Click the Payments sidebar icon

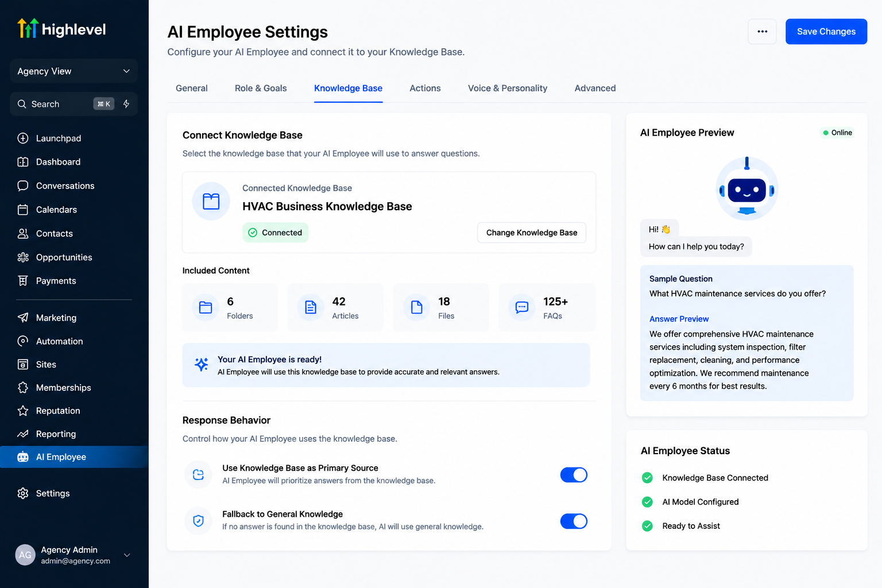23,281
